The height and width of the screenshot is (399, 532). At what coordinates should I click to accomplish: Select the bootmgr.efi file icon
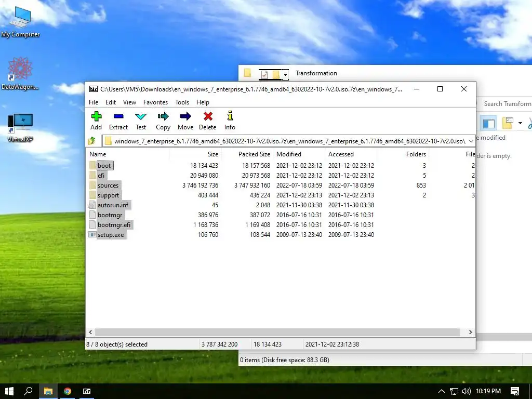(92, 224)
